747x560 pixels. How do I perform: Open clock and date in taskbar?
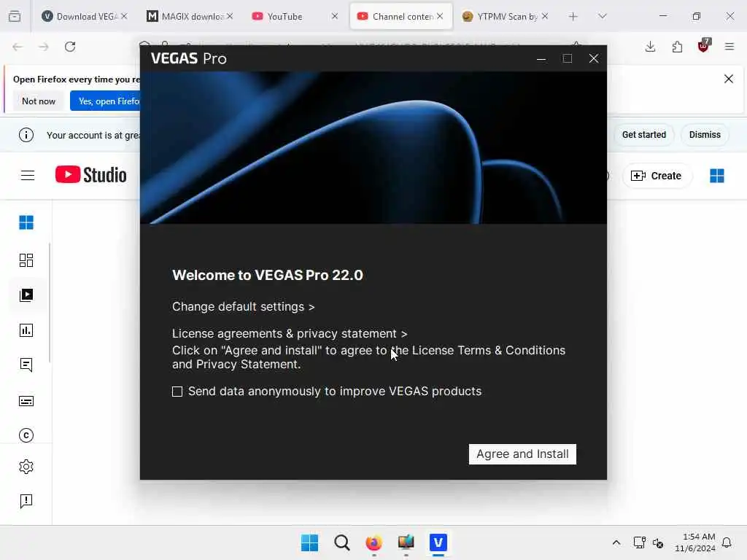(695, 542)
